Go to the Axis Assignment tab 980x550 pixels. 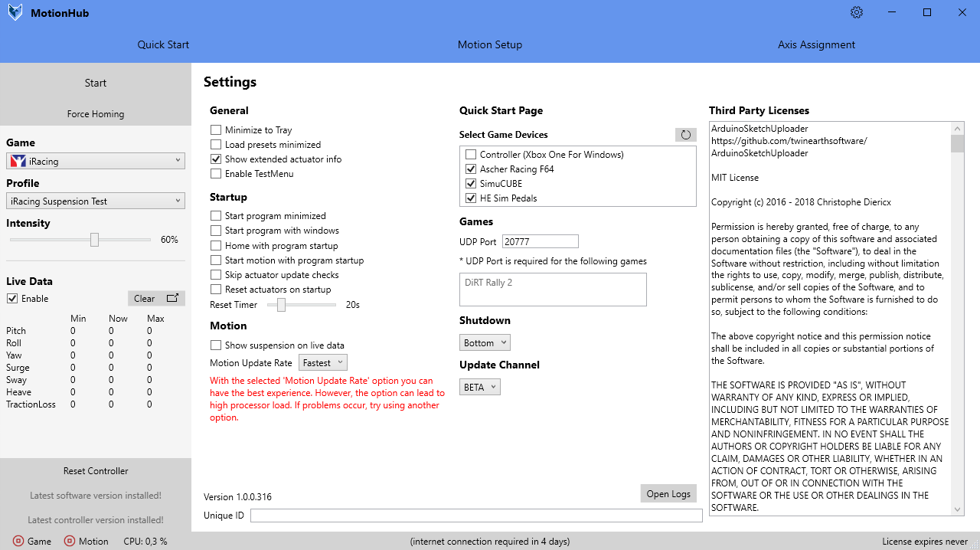[x=816, y=44]
